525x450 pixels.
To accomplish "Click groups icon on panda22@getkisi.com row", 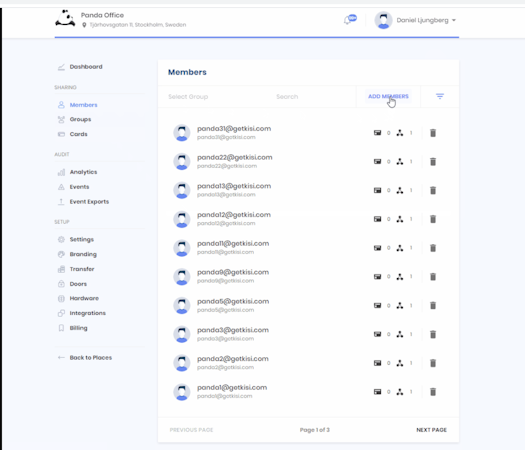I will click(x=400, y=162).
